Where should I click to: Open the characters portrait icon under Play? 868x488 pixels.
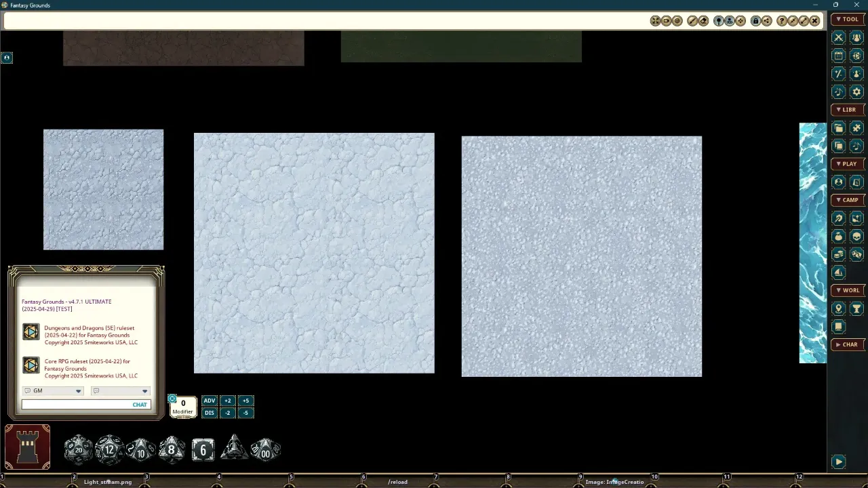839,182
